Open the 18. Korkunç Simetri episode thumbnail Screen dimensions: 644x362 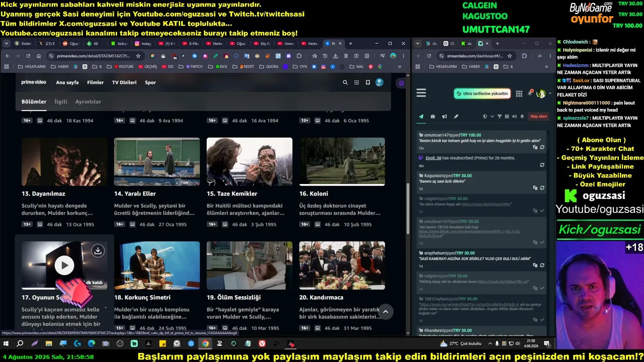click(x=157, y=265)
